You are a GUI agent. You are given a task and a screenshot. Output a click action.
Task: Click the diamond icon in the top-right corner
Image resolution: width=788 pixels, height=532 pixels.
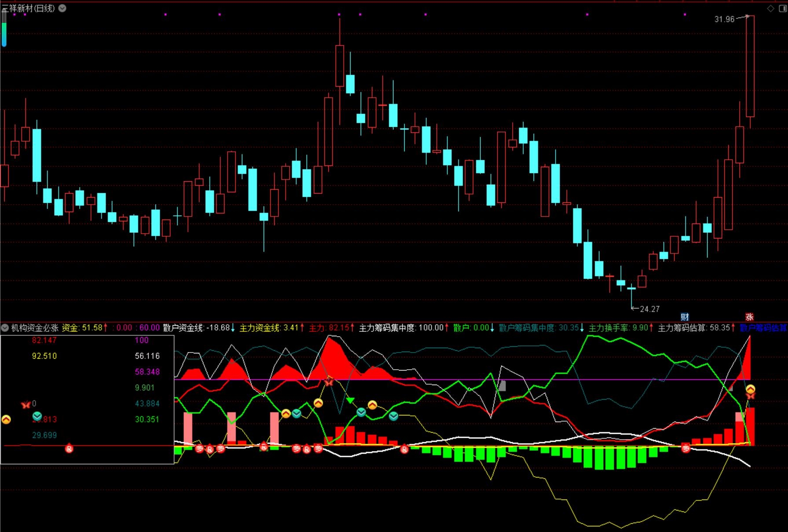pyautogui.click(x=770, y=8)
